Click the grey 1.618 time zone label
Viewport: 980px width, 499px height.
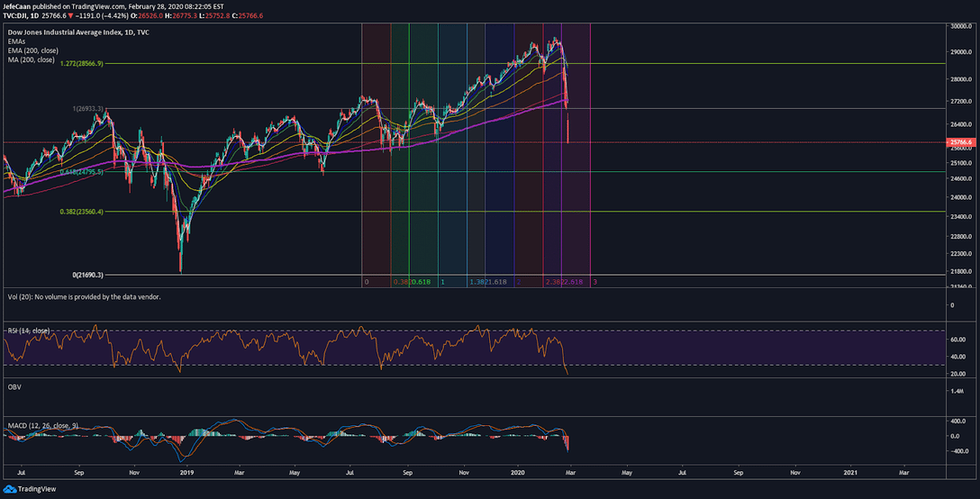tap(497, 282)
